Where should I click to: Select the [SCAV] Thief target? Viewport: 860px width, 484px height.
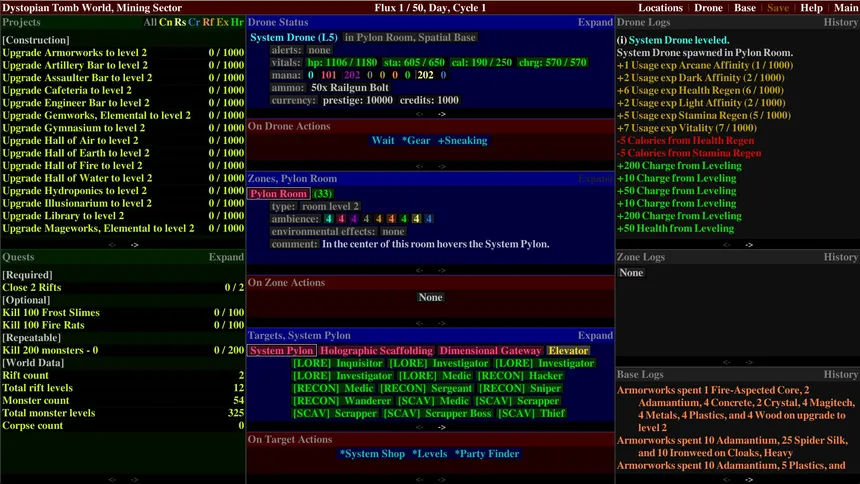coord(531,414)
